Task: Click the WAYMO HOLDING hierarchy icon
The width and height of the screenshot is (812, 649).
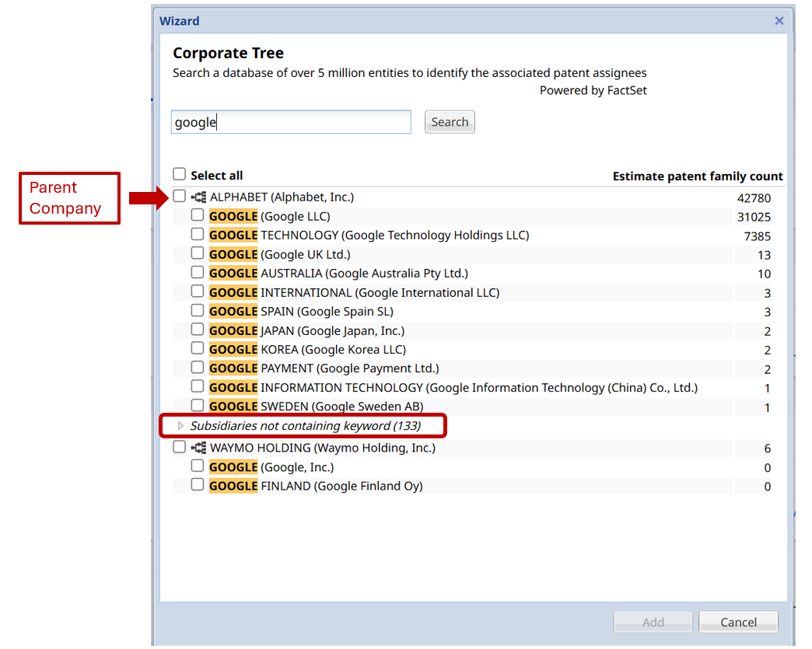Action: tap(198, 448)
